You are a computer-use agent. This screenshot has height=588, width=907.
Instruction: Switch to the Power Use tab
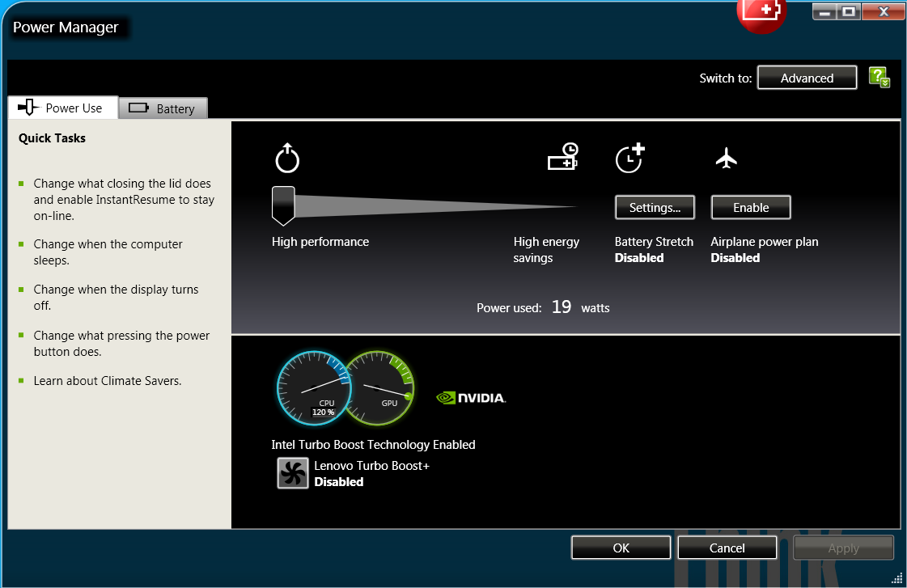(x=63, y=108)
